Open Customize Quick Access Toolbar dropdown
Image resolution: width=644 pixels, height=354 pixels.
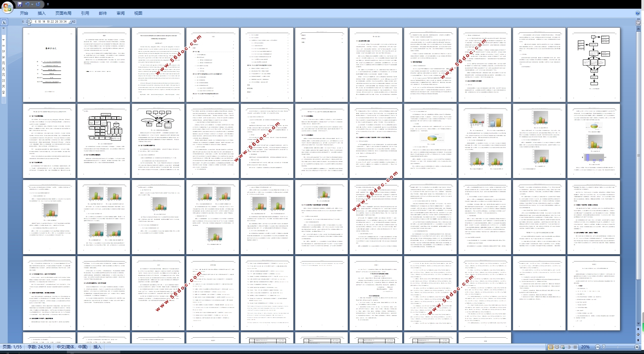[x=48, y=4]
